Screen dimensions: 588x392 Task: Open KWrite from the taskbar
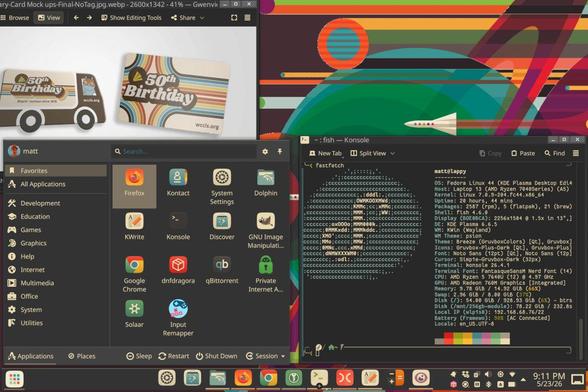coord(370,378)
